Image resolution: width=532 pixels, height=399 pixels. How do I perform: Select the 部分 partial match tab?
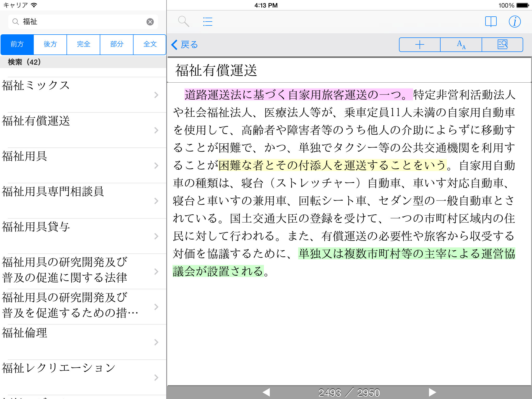point(117,44)
